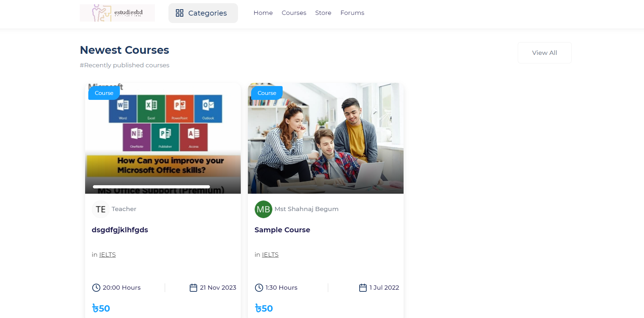This screenshot has width=644, height=318.
Task: Click white progress bar on Office thumbnail
Action: 151,187
